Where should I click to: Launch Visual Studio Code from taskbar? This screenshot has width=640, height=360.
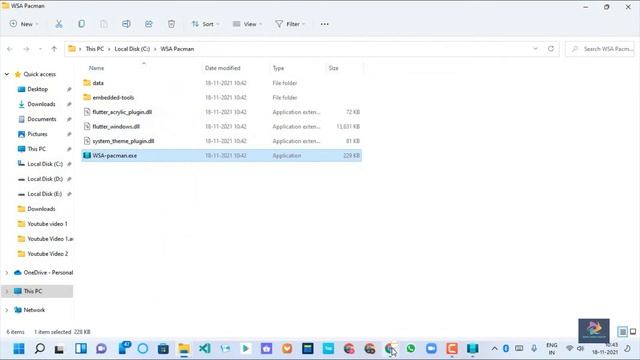pos(204,349)
